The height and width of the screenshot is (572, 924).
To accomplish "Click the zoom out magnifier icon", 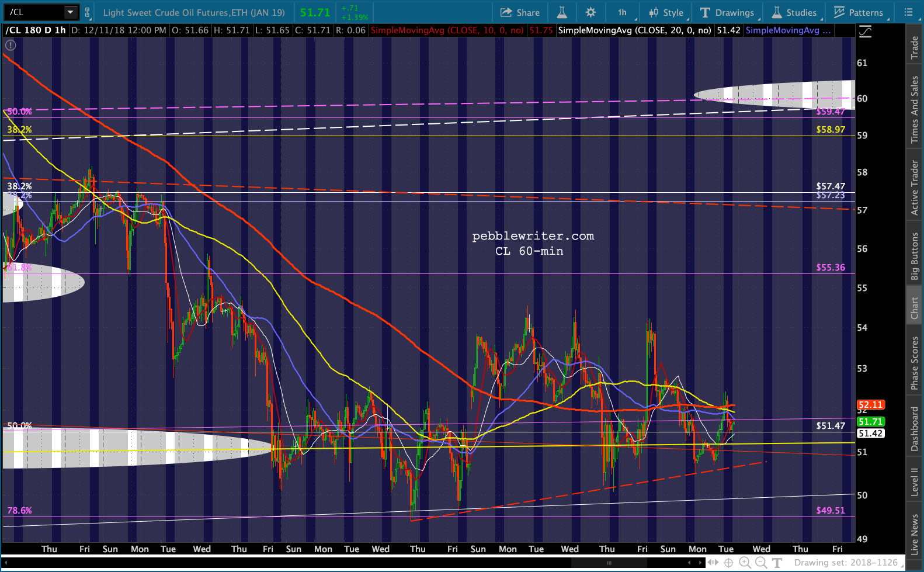I will (x=761, y=563).
